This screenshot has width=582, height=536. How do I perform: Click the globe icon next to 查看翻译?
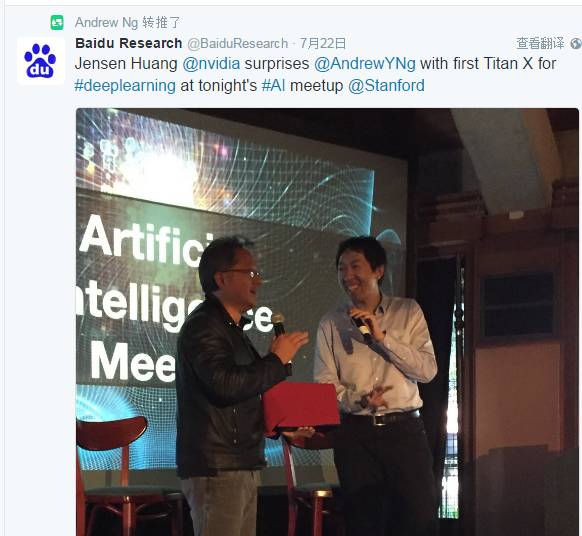[576, 43]
